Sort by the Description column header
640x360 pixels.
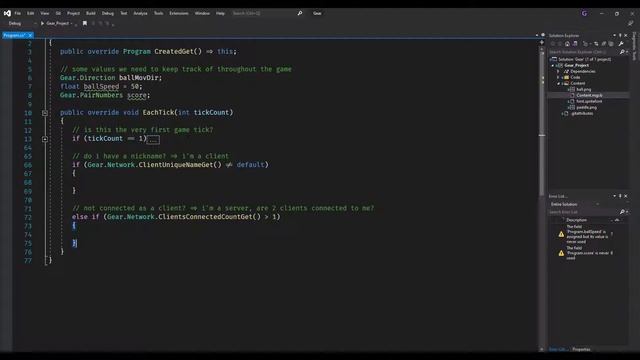576,220
